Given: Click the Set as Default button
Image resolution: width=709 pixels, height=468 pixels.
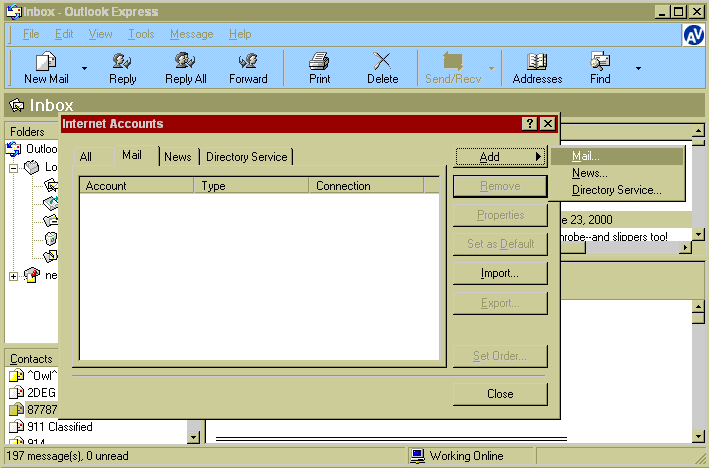Looking at the screenshot, I should click(x=500, y=244).
